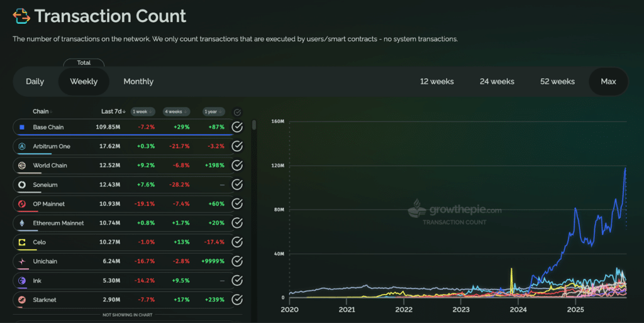644x323 pixels.
Task: Select the 52 weeks time range
Action: pos(557,81)
